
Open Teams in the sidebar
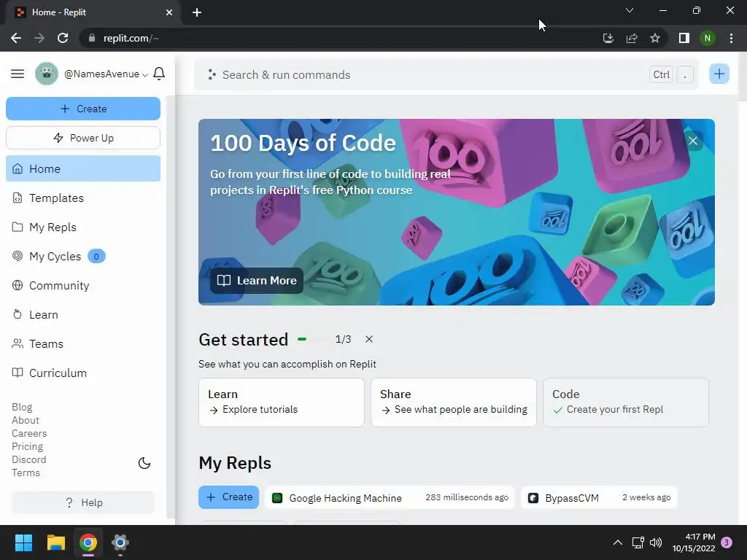pyautogui.click(x=83, y=344)
